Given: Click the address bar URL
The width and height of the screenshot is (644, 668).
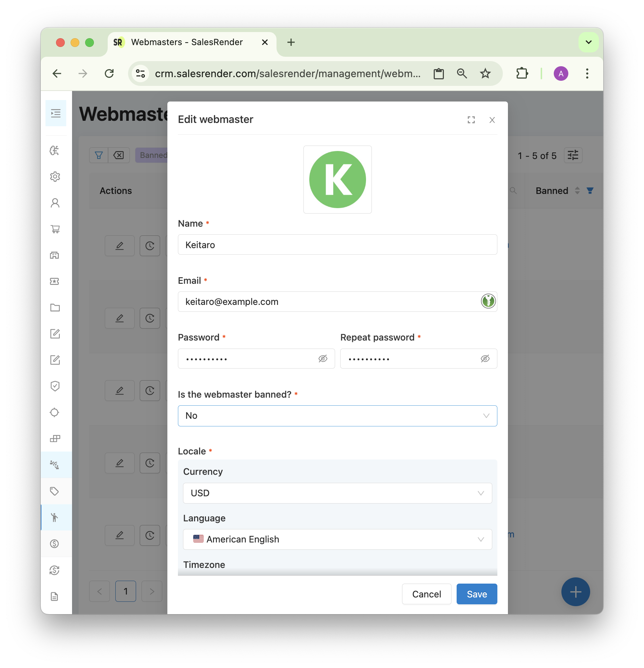Looking at the screenshot, I should pyautogui.click(x=287, y=74).
